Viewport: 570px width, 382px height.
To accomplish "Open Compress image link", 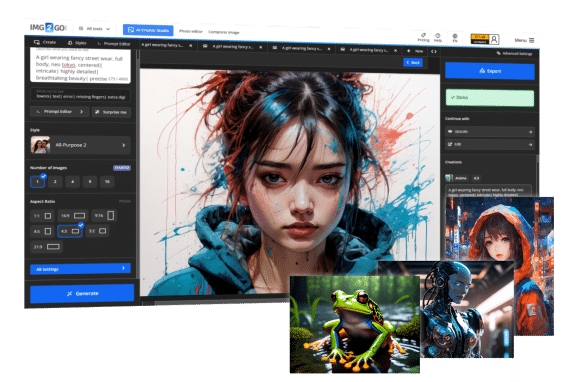I will pyautogui.click(x=224, y=32).
